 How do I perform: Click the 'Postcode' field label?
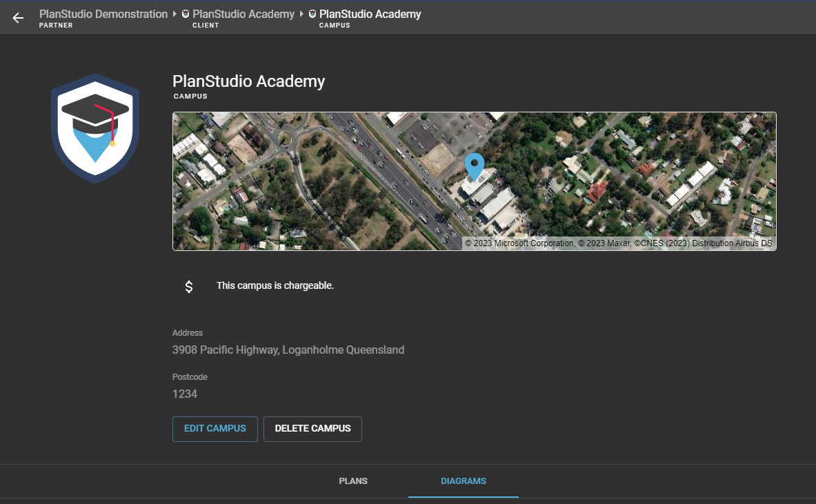pos(190,377)
